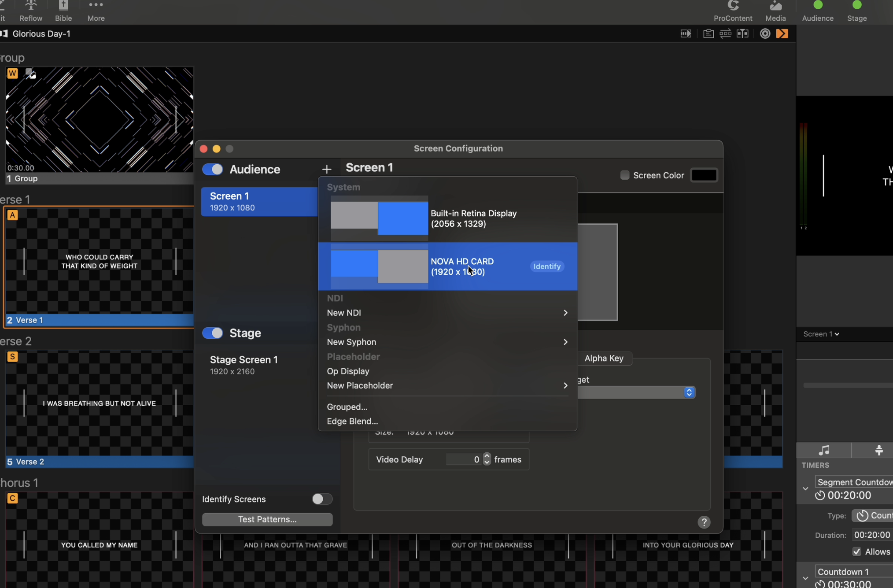Click the Video Delay frames field
The image size is (893, 588).
tap(464, 459)
